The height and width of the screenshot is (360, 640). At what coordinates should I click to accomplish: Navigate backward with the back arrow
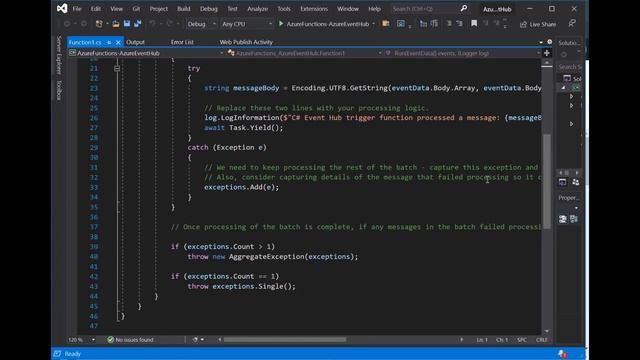[x=67, y=24]
